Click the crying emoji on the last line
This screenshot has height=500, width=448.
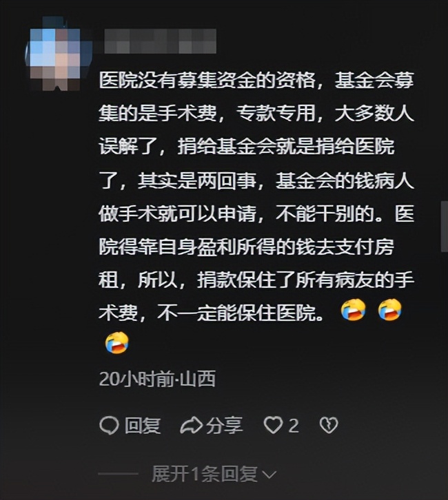117,343
